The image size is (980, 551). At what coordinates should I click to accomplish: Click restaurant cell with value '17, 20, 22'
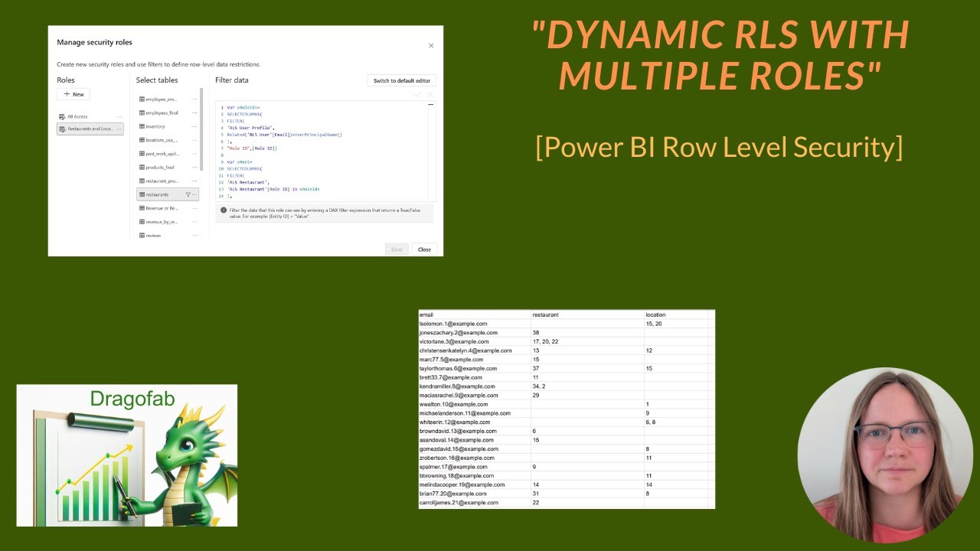point(588,341)
